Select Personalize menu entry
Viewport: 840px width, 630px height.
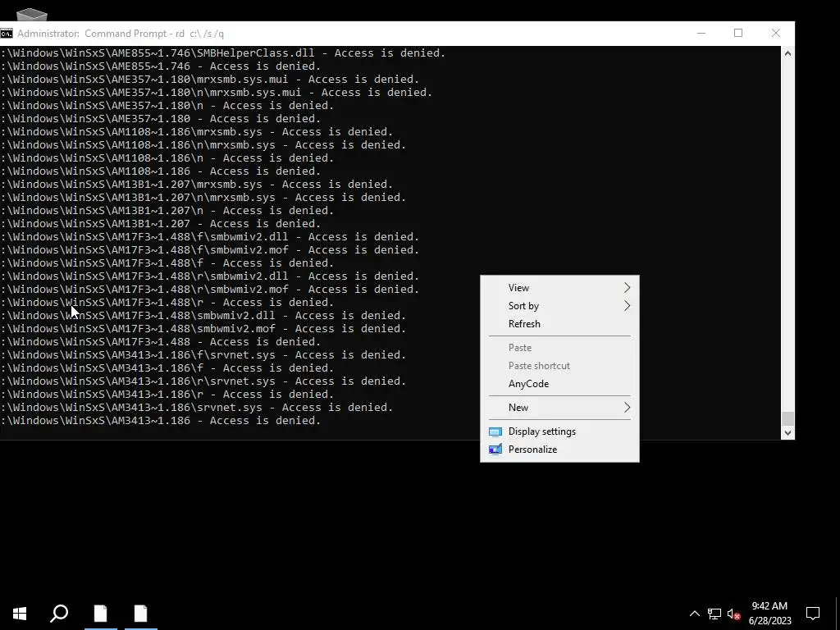559,450
